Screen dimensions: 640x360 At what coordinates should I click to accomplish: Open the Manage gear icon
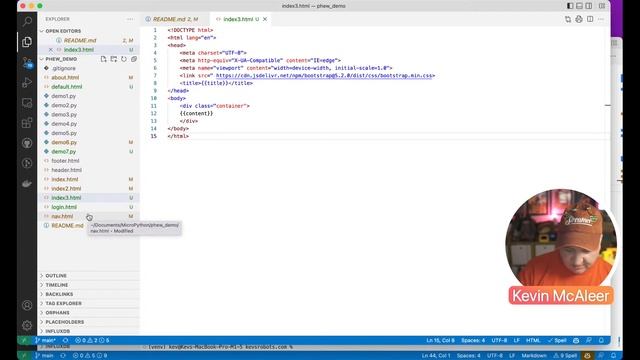pos(27,325)
